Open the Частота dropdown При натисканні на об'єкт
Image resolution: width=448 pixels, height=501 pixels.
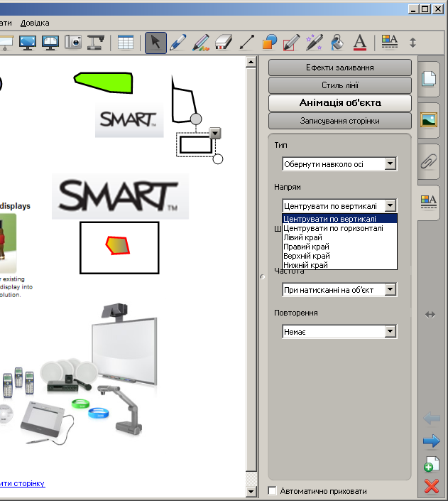(339, 290)
